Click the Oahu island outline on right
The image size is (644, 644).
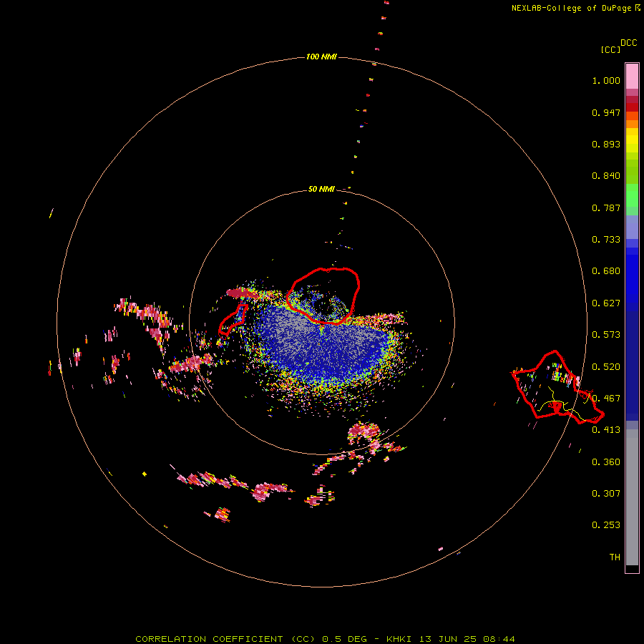(x=557, y=387)
